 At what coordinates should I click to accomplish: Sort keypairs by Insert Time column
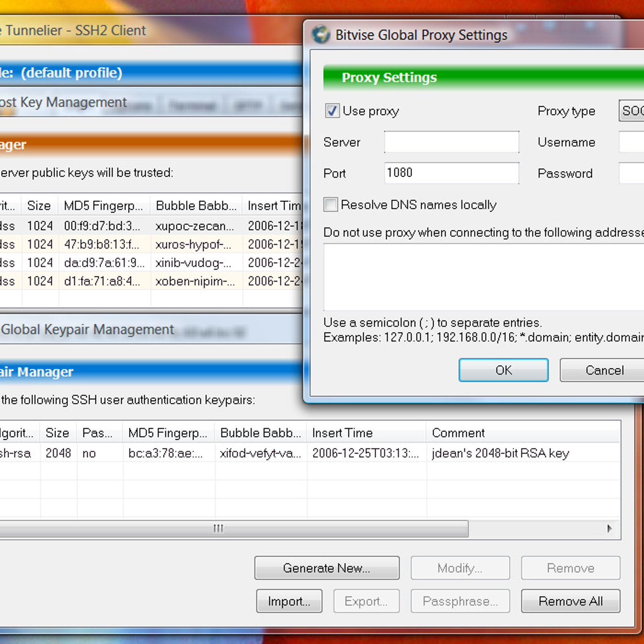coord(366,433)
